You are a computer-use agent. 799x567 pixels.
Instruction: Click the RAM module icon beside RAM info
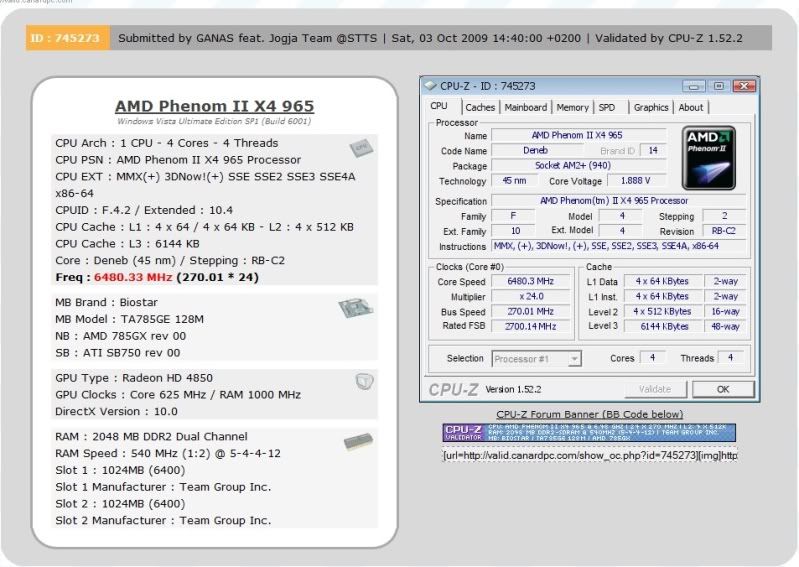tap(357, 441)
